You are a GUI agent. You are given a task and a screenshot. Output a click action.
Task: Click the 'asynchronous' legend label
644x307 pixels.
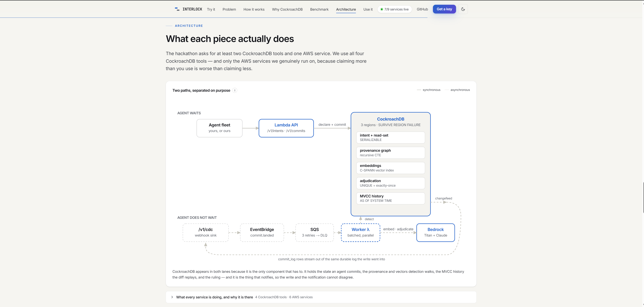460,90
